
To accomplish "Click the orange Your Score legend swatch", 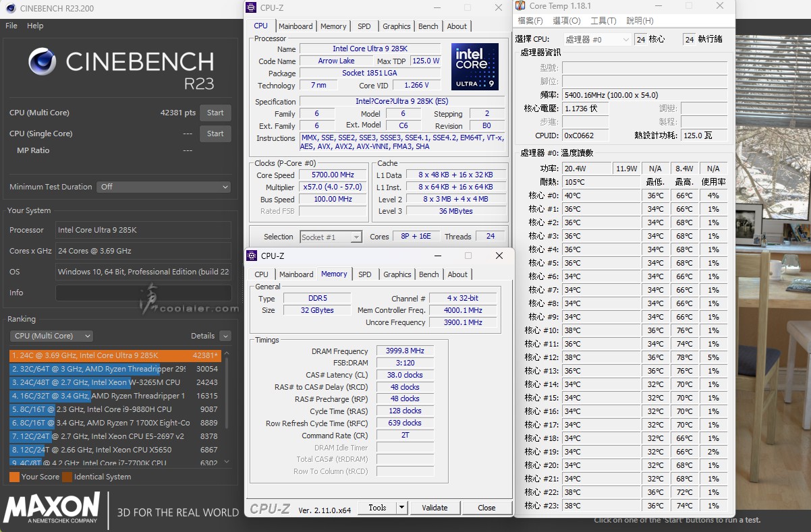I will point(14,477).
